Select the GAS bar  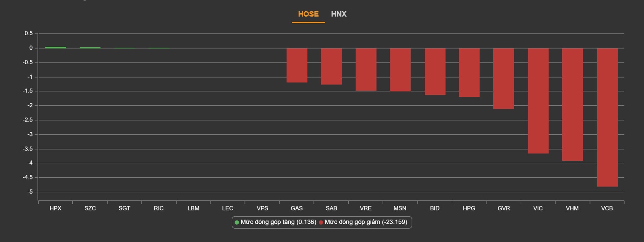point(297,65)
